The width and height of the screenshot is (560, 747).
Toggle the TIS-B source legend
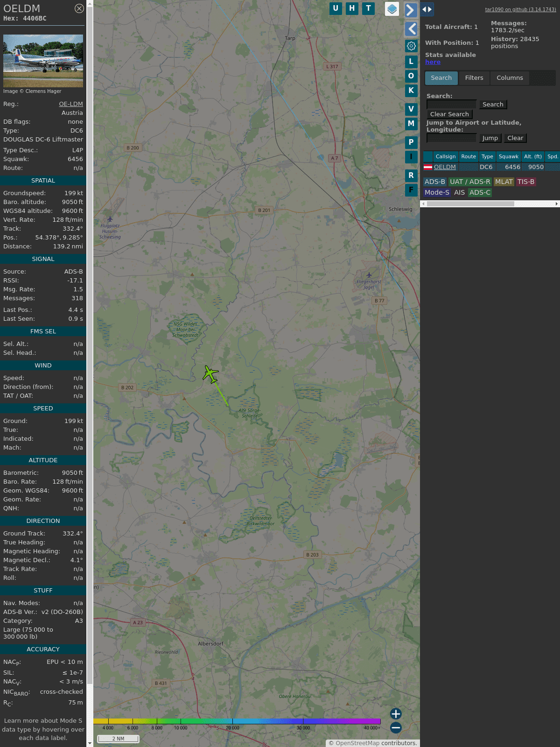[526, 182]
